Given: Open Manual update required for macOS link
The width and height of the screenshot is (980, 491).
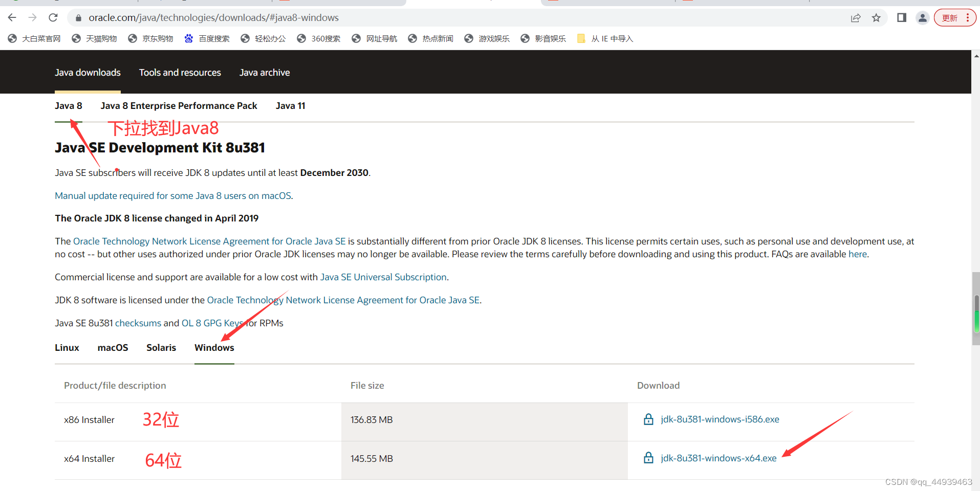Looking at the screenshot, I should coord(173,196).
